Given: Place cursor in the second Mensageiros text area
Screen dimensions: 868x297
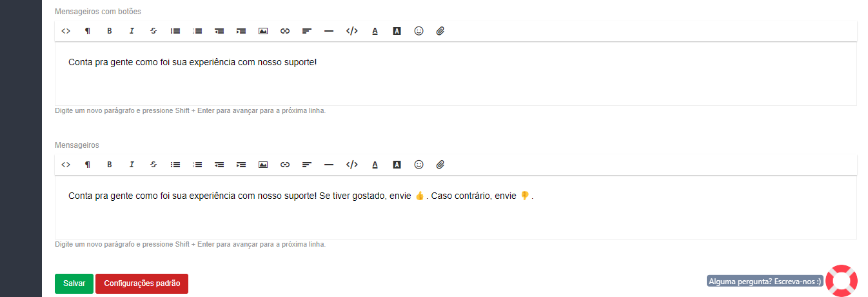Looking at the screenshot, I should [x=456, y=207].
